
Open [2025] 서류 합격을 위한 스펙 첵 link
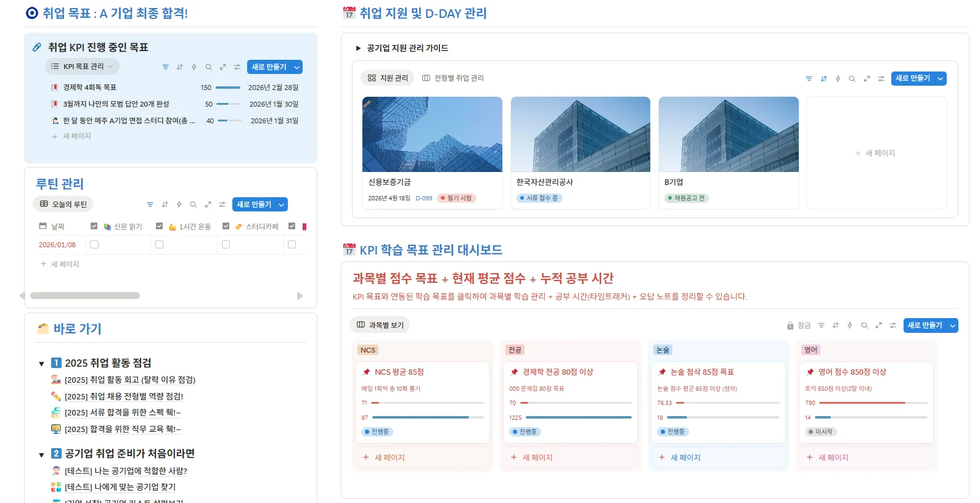(122, 412)
